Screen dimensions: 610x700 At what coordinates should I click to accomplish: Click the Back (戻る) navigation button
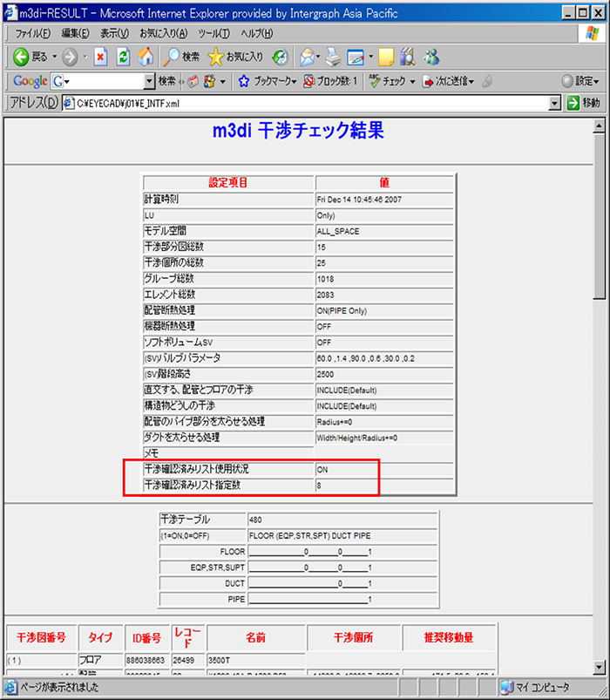pyautogui.click(x=30, y=57)
